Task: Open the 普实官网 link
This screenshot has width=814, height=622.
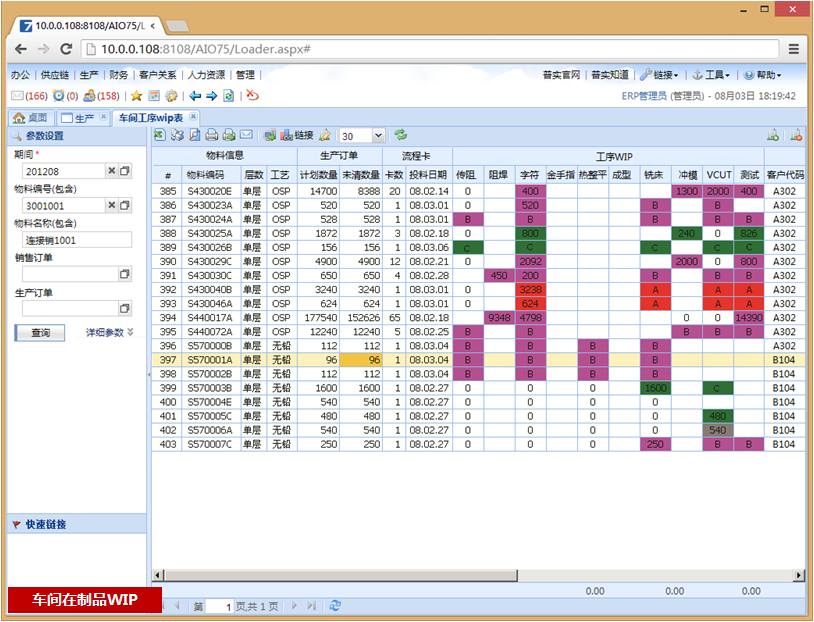Action: (x=562, y=75)
